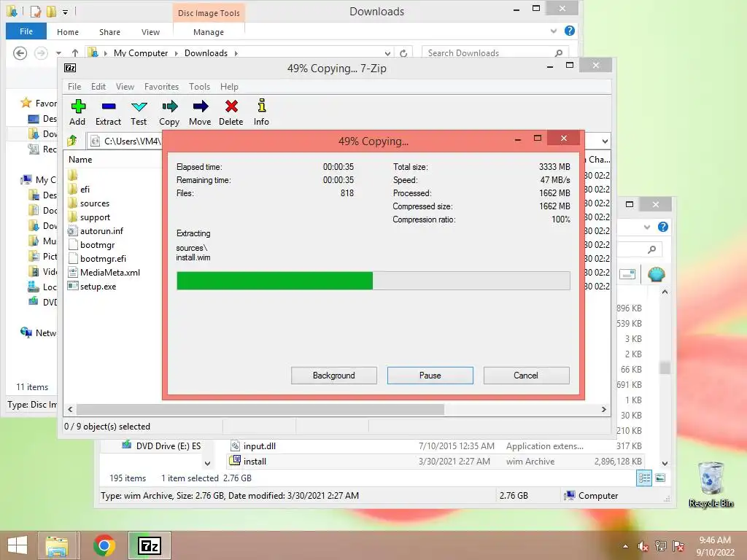Click the Extract toolbar icon in 7-Zip

tap(108, 112)
